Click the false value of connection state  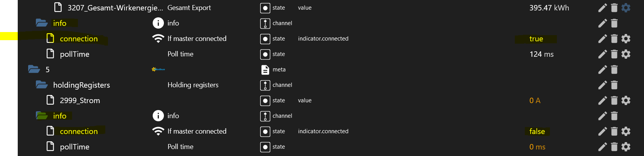(x=537, y=131)
